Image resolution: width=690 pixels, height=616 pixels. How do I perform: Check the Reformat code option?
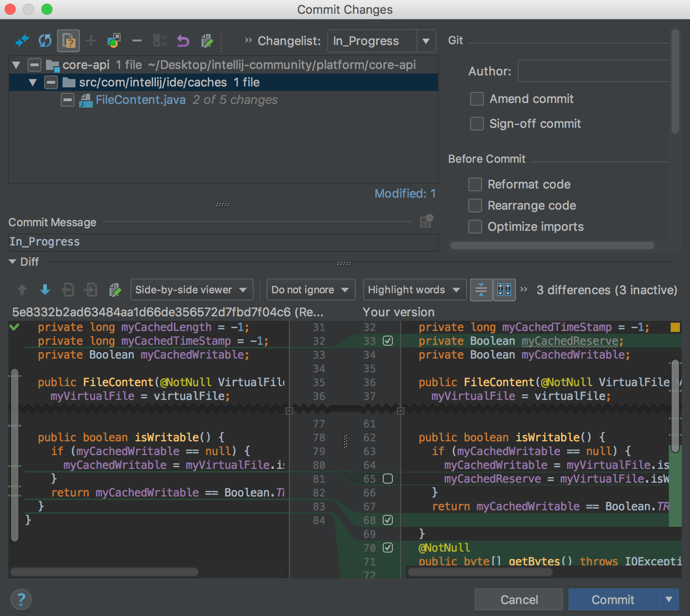click(x=475, y=184)
